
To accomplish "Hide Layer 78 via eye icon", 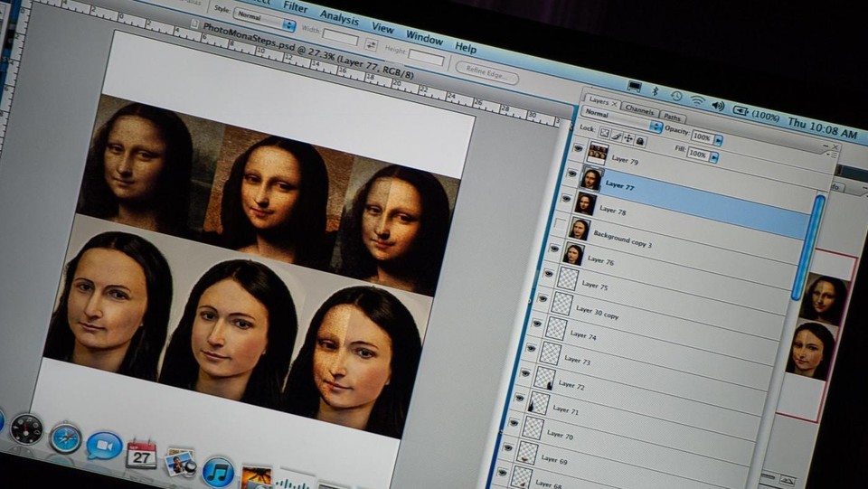I will pyautogui.click(x=566, y=198).
